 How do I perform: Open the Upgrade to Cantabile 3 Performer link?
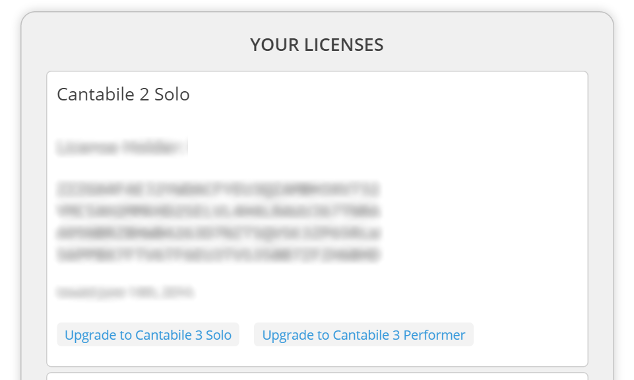[363, 335]
